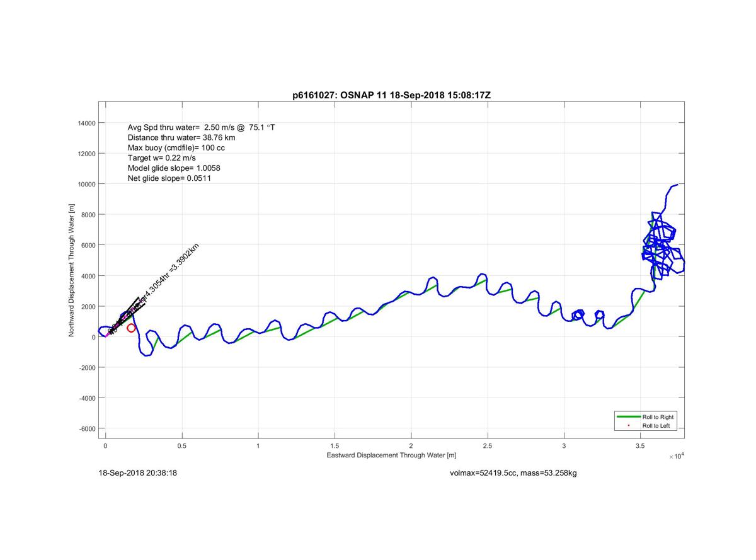Click the green line sample in the legend
Viewport: 756px width, 560px height.
click(x=628, y=417)
